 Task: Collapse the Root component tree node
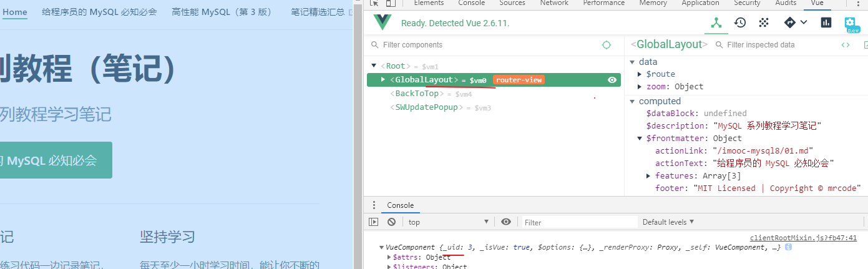coord(374,66)
